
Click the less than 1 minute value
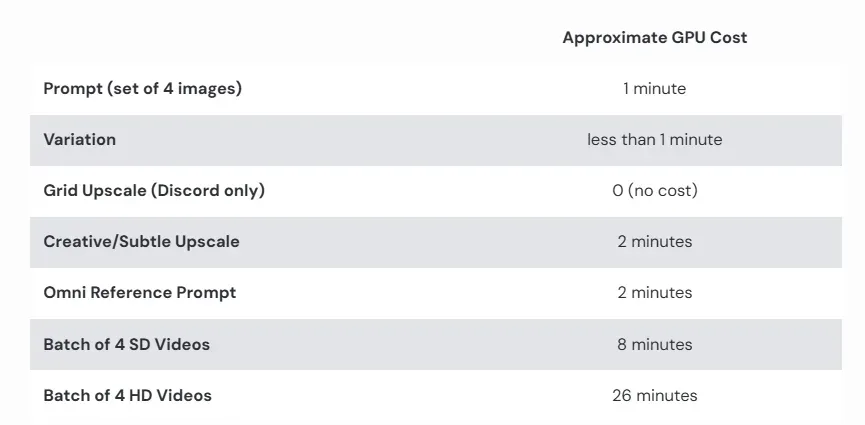click(654, 140)
